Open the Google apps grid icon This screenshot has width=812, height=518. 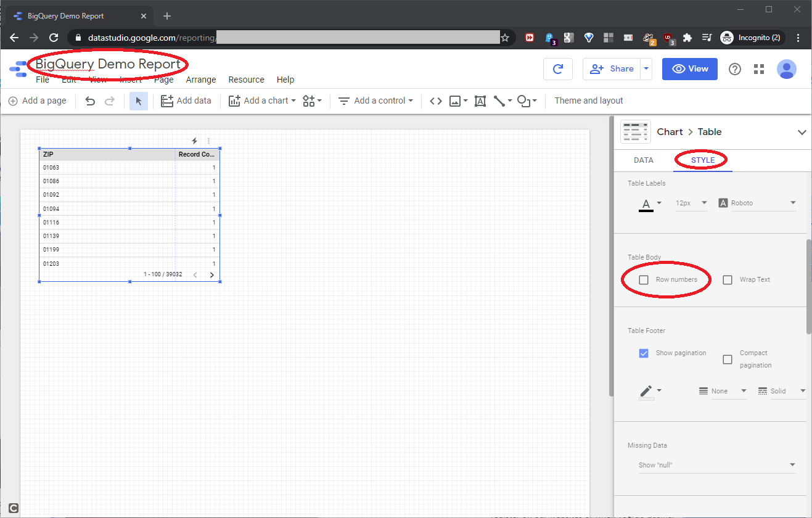(x=759, y=69)
